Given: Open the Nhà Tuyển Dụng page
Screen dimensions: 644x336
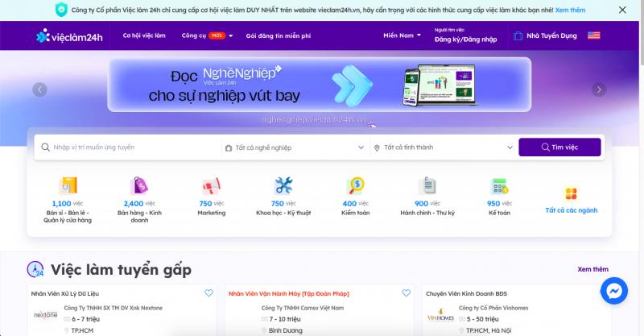Looking at the screenshot, I should (x=551, y=35).
